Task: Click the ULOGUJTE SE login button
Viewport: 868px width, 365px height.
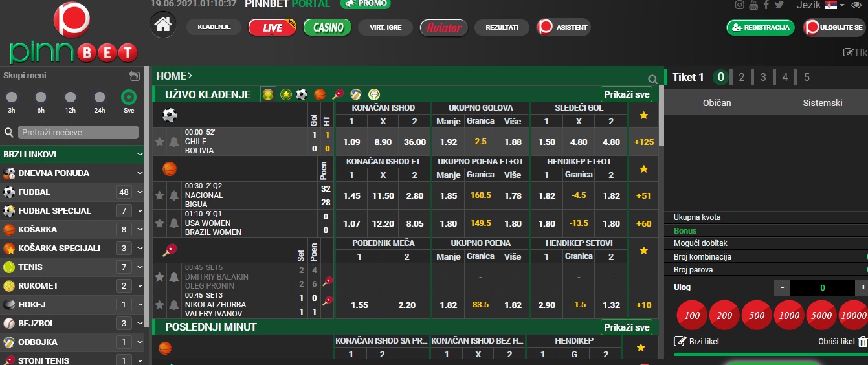Action: pos(833,27)
